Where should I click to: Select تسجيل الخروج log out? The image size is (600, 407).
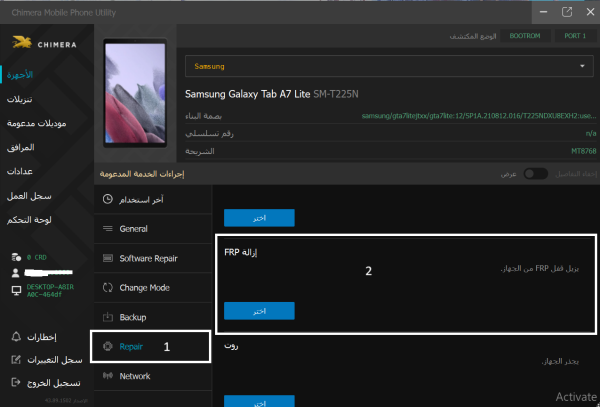point(54,383)
